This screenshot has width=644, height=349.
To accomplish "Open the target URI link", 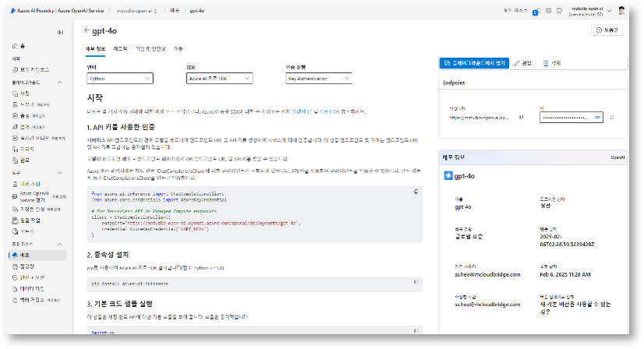I will tap(479, 118).
